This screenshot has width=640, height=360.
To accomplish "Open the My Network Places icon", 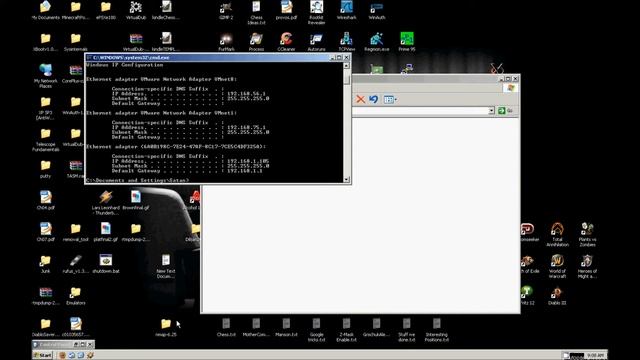I will [45, 76].
